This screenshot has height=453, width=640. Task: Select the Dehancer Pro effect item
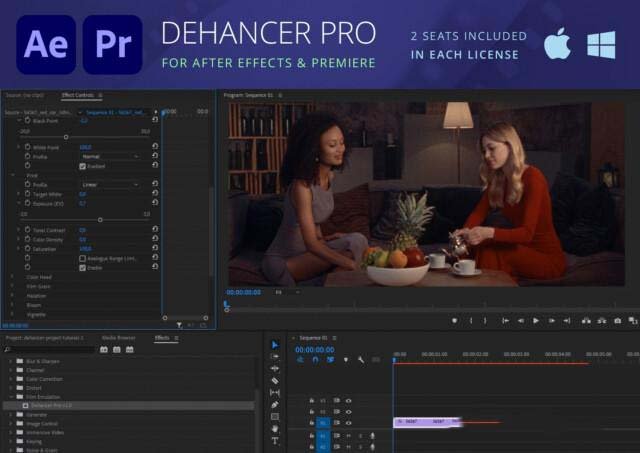click(53, 405)
